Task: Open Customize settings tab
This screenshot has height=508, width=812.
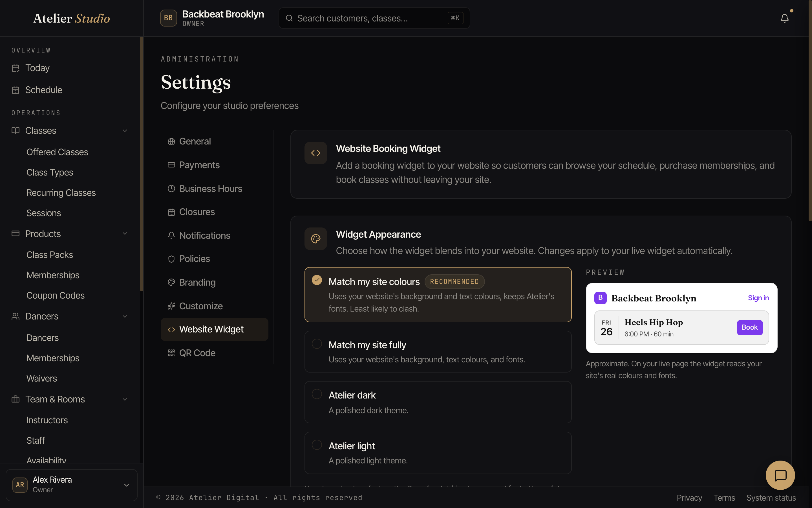Action: [x=214, y=306]
